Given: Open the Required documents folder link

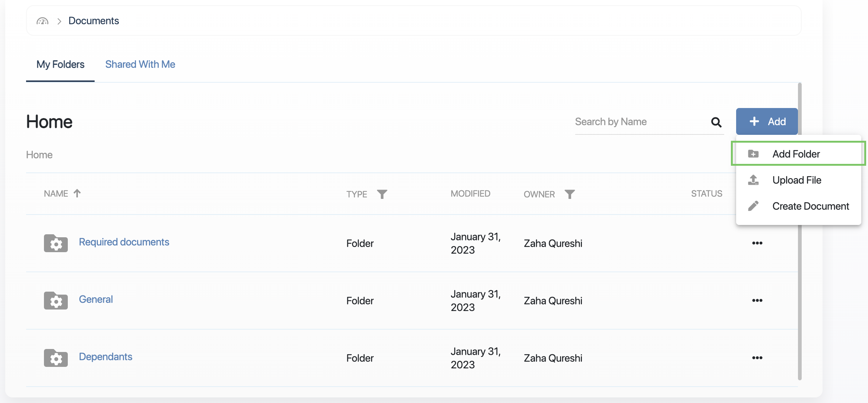Looking at the screenshot, I should coord(124,242).
